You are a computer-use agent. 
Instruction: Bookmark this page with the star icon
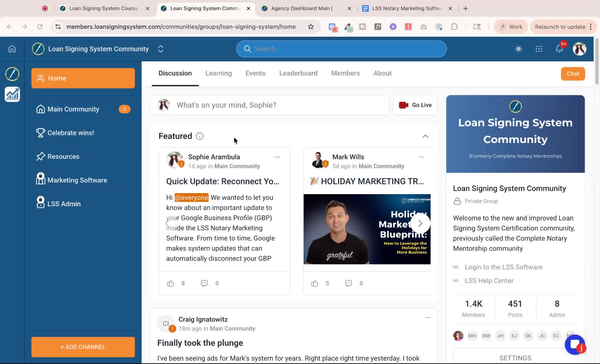click(x=311, y=27)
